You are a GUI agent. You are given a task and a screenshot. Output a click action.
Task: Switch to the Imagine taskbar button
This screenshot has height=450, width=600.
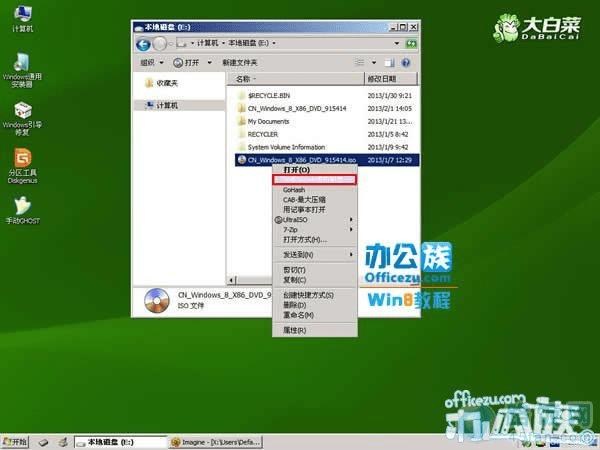(216, 442)
